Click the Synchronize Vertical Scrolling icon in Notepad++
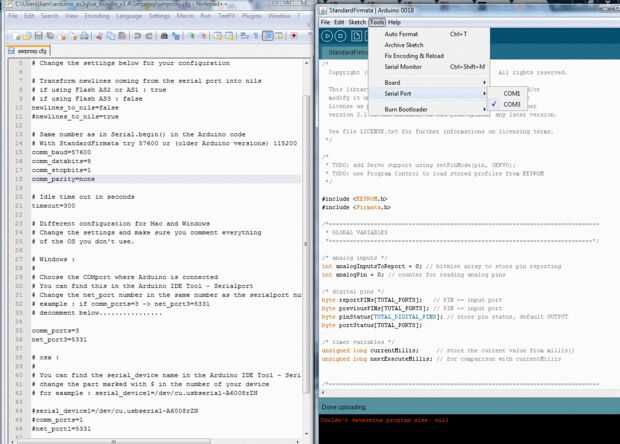620x444 pixels. (x=217, y=36)
